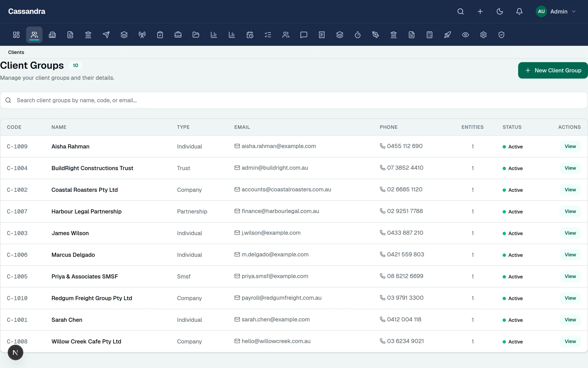Click the count badge 10 beside Client Groups

(x=75, y=66)
